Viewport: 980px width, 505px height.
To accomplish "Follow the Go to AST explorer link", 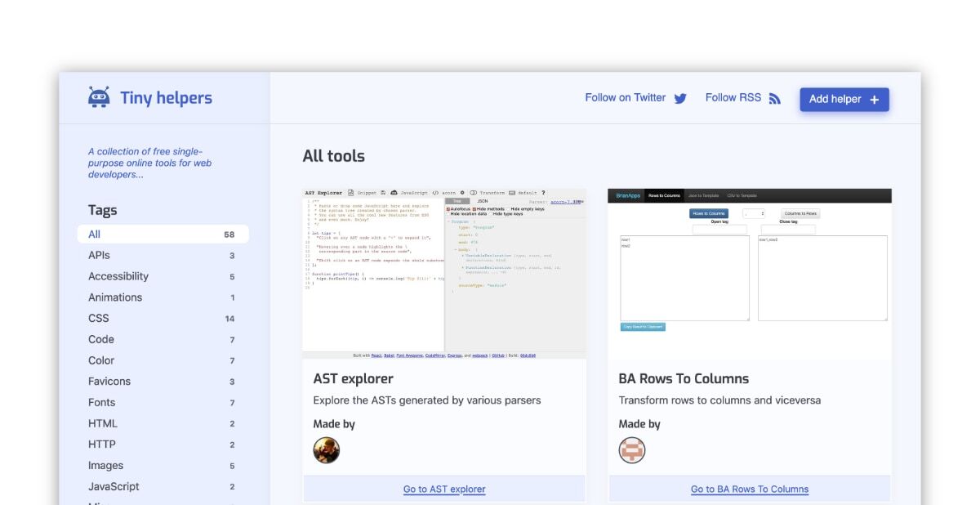I will pyautogui.click(x=444, y=489).
